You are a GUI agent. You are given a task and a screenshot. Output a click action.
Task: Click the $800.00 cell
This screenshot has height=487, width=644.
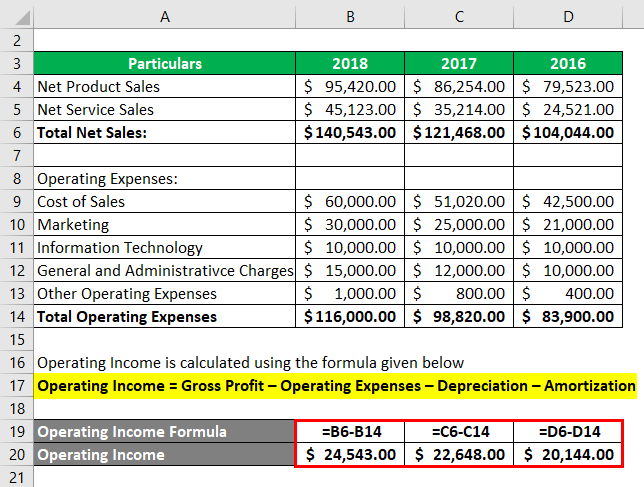459,293
